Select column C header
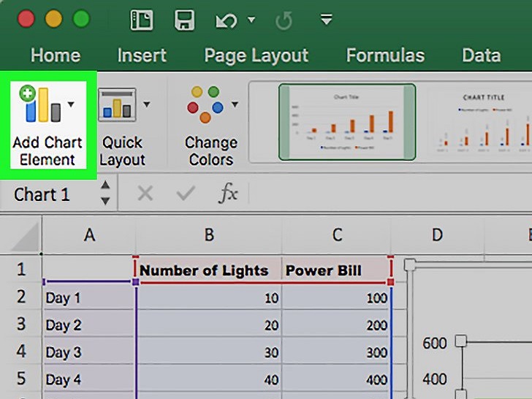Image resolution: width=532 pixels, height=399 pixels. click(337, 235)
